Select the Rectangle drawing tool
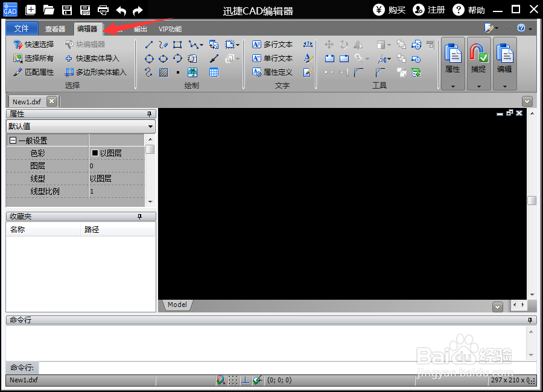Viewport: 543px width, 392px height. pos(177,45)
